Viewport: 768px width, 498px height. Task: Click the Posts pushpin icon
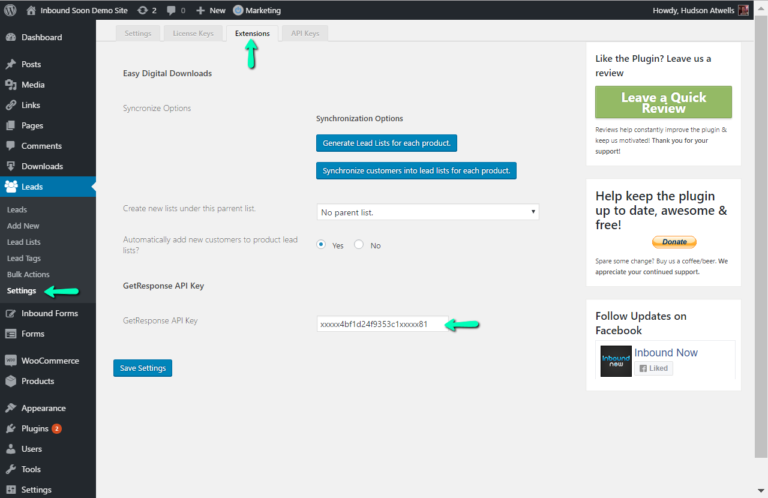[x=11, y=64]
